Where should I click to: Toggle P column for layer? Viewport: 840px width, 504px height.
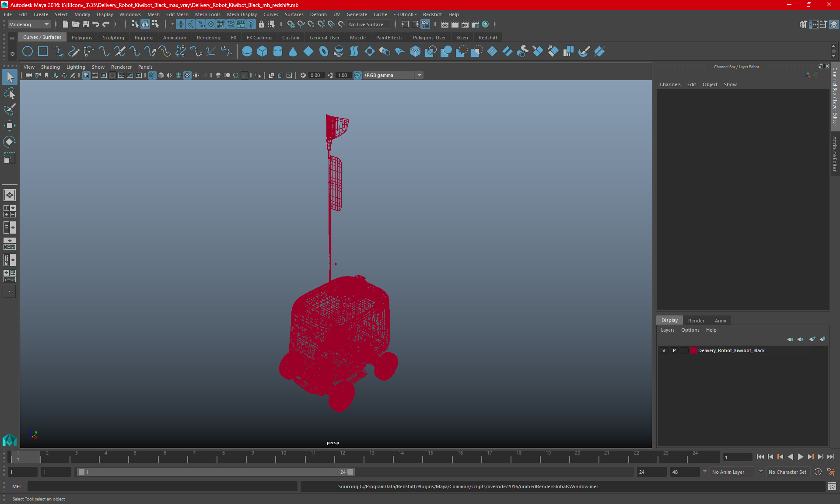673,350
